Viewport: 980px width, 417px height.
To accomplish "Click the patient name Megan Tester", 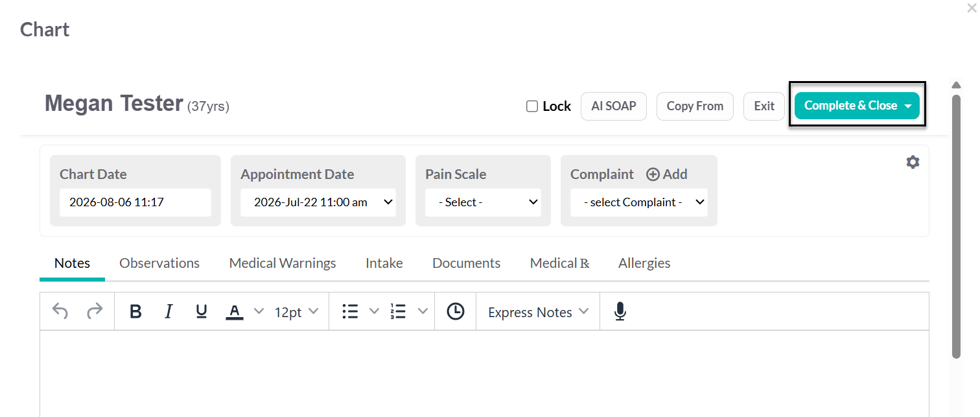I will pyautogui.click(x=114, y=104).
